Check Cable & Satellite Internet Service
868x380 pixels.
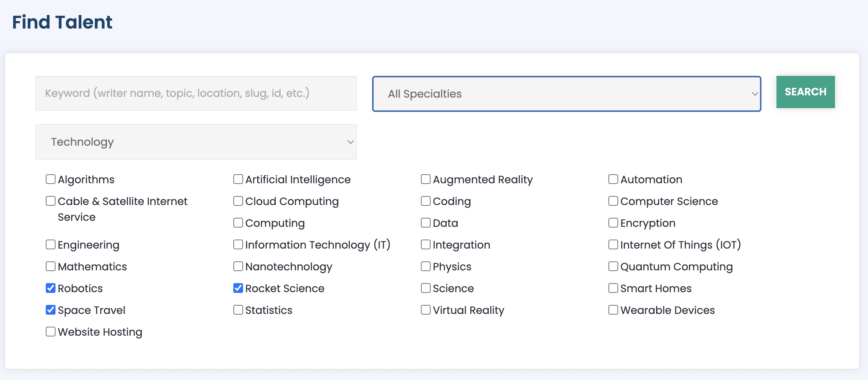[51, 201]
